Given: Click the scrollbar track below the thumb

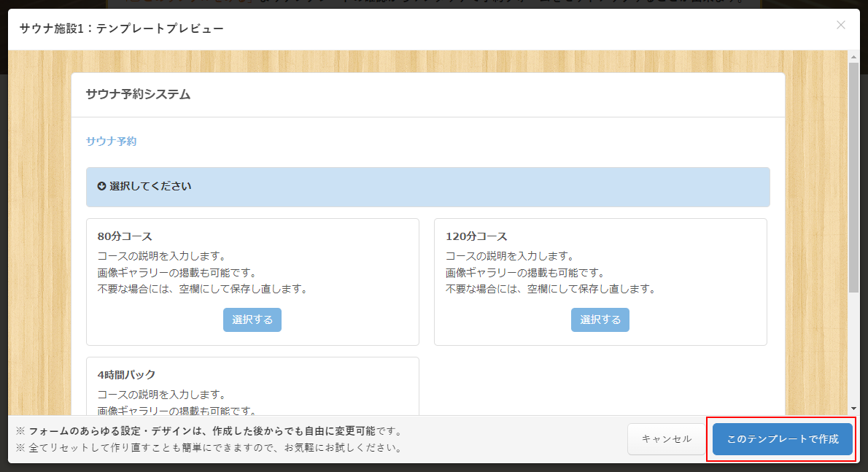Looking at the screenshot, I should 853,350.
